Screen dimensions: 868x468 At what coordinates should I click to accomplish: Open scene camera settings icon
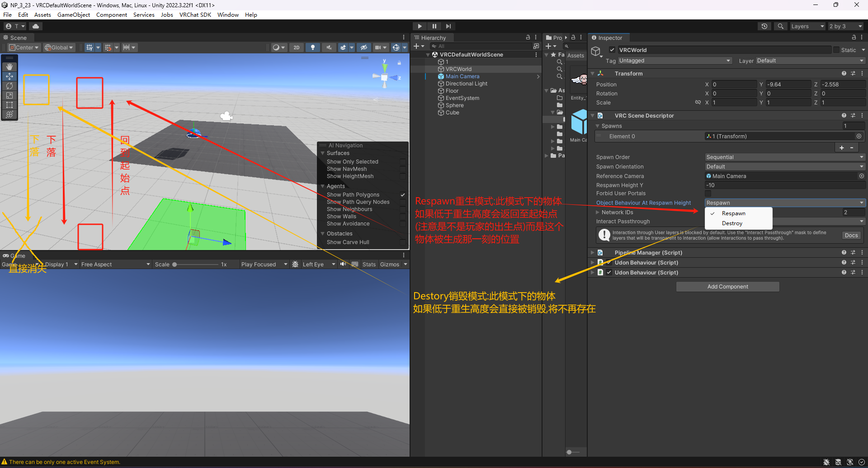381,47
